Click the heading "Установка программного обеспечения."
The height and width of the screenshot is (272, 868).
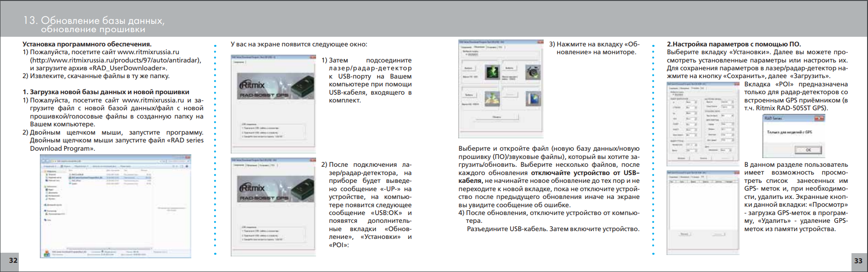click(x=87, y=44)
